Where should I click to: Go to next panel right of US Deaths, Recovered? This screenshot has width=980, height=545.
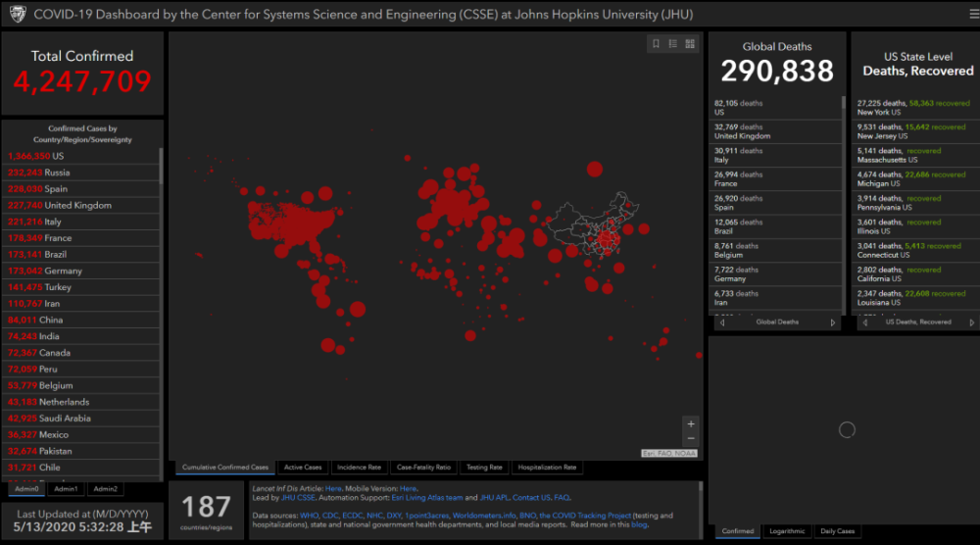coord(972,322)
